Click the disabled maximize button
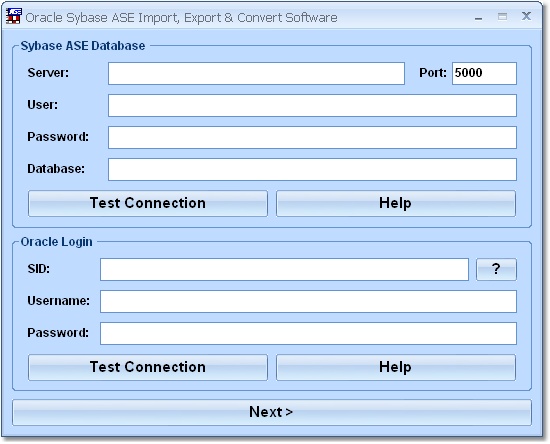This screenshot has width=550, height=444. point(502,16)
